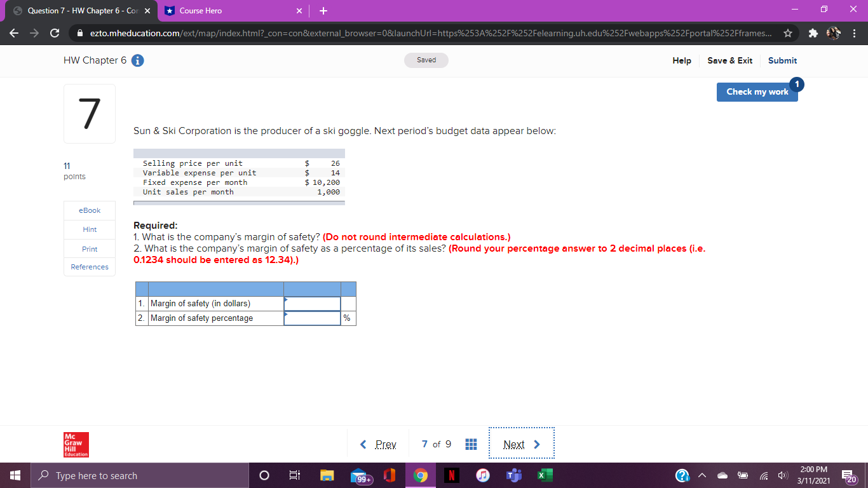Click the Saved status pill
Image resolution: width=868 pixels, height=488 pixels.
[426, 60]
